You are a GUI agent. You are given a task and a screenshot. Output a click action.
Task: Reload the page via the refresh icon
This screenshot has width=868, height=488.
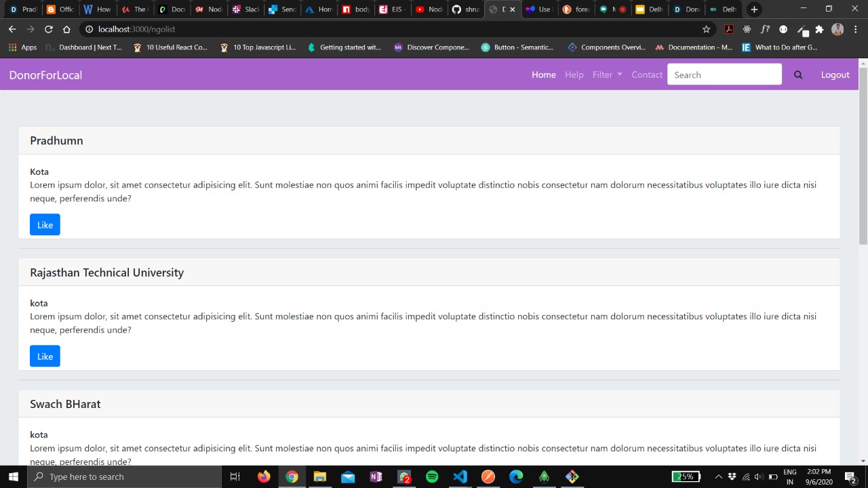click(48, 29)
